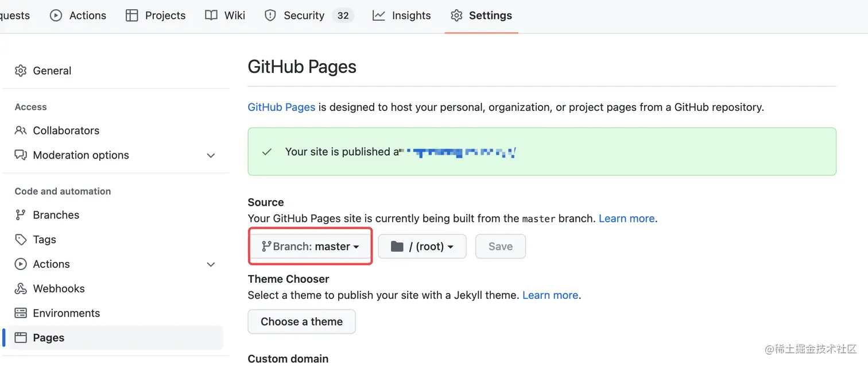The width and height of the screenshot is (868, 366).
Task: Click the GitHub Pages page title
Action: [x=302, y=67]
